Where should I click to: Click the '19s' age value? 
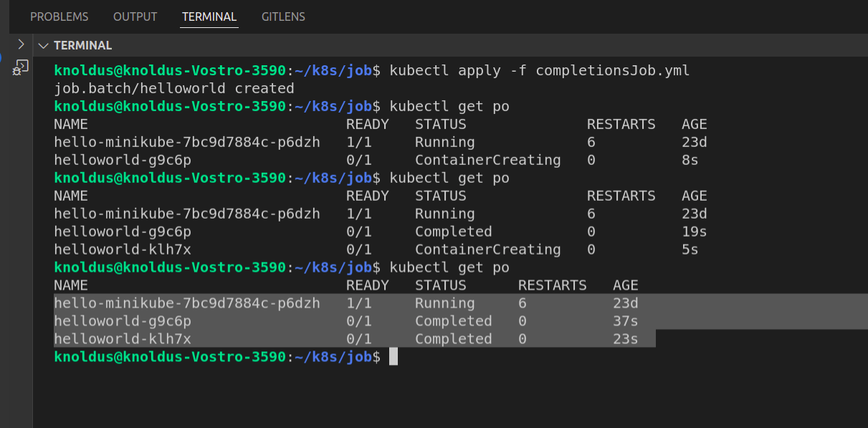(x=694, y=232)
